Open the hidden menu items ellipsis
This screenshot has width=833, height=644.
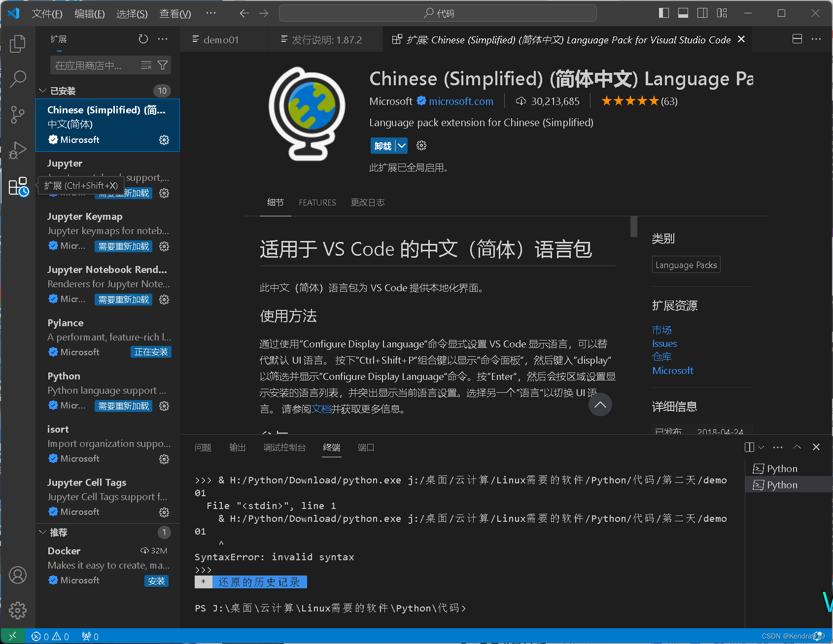click(x=211, y=13)
